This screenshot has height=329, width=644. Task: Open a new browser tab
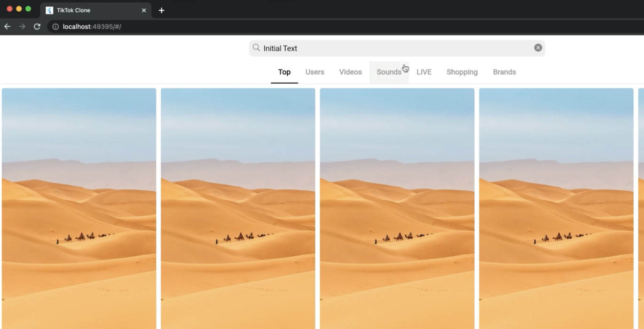point(161,10)
